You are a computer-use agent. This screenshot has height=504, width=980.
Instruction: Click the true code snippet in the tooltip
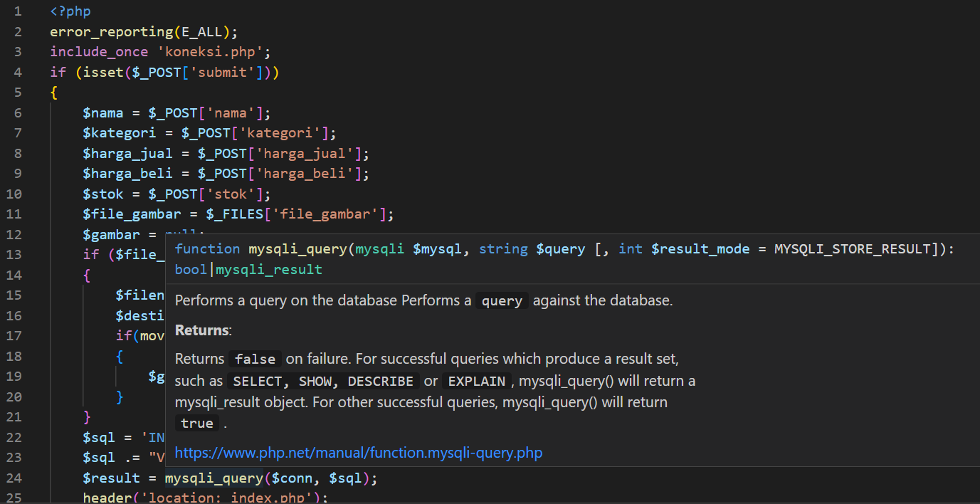[196, 423]
